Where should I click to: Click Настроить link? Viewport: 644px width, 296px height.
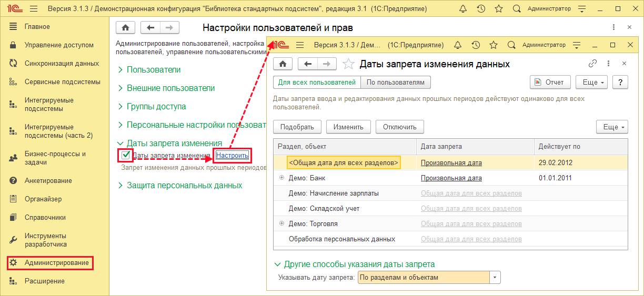tap(232, 156)
